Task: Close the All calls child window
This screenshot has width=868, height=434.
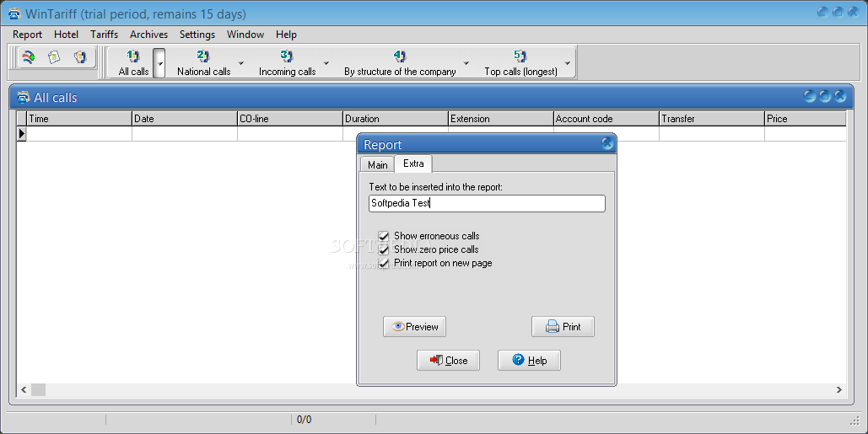Action: [x=840, y=96]
